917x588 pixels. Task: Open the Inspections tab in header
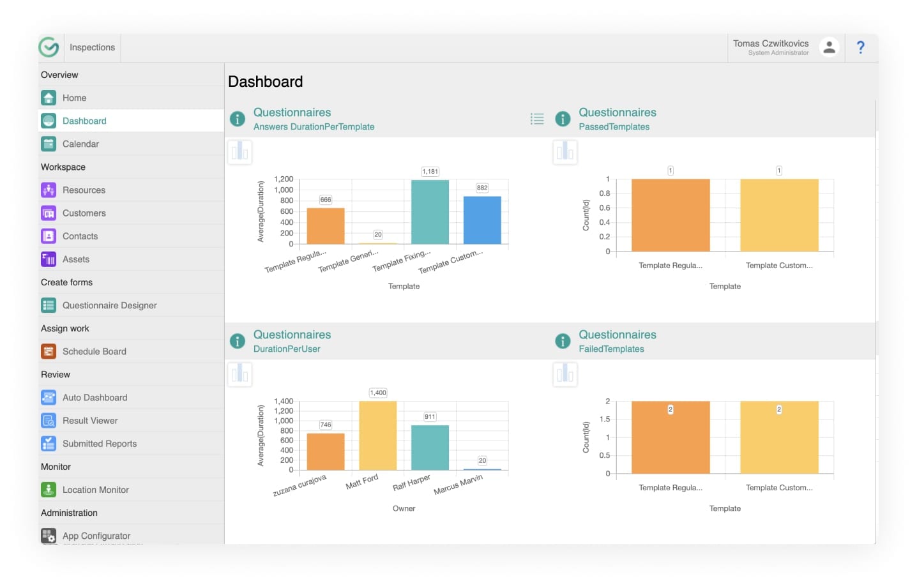(x=92, y=47)
